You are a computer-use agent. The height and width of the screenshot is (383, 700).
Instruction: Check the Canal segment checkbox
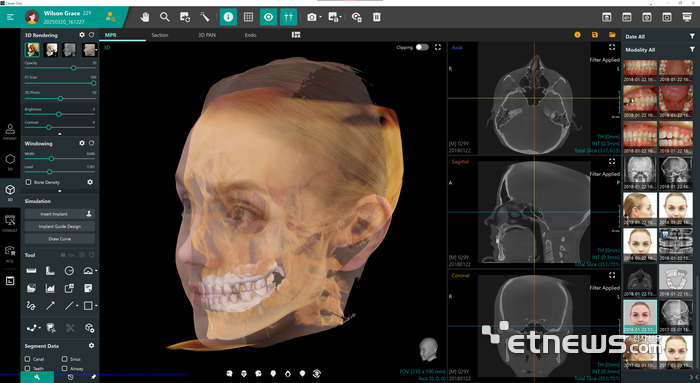click(28, 359)
